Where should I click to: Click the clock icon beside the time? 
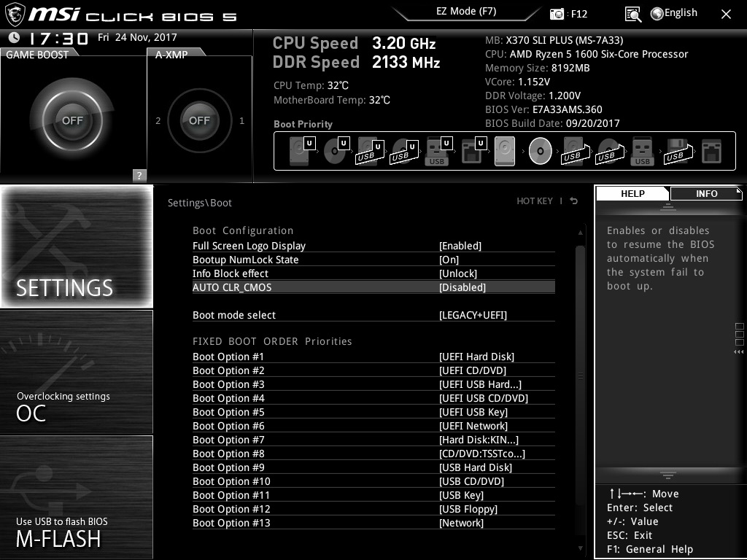pos(15,38)
